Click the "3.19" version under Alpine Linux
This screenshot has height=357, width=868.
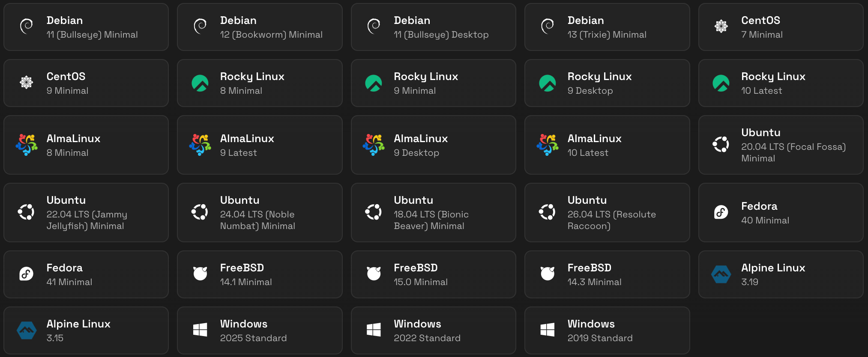click(750, 282)
